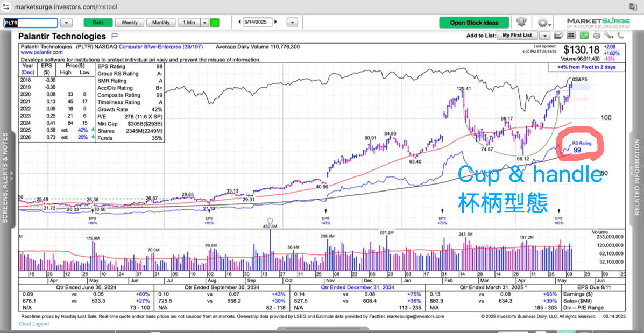Screen dimensions: 644x333
Task: Click the EPS +75% arrow marker on price chart
Action: tap(442, 211)
